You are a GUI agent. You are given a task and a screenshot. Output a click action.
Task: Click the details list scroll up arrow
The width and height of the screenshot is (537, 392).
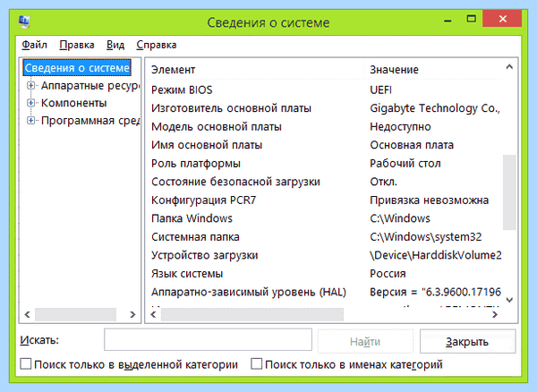tap(509, 67)
